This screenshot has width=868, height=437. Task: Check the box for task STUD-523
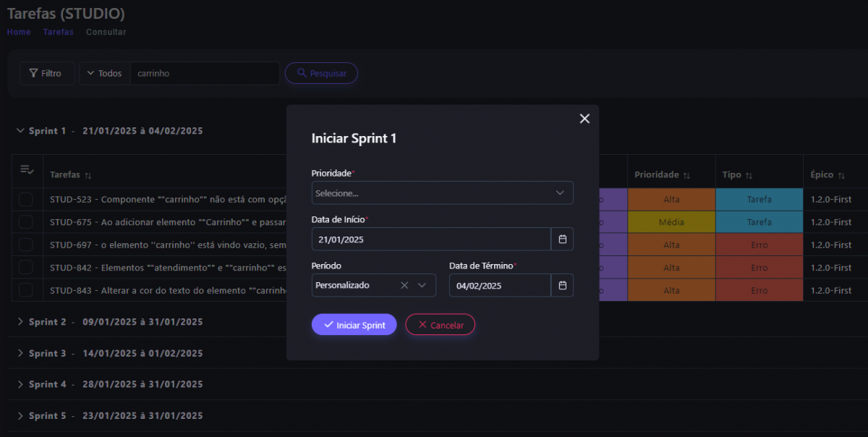click(x=26, y=199)
